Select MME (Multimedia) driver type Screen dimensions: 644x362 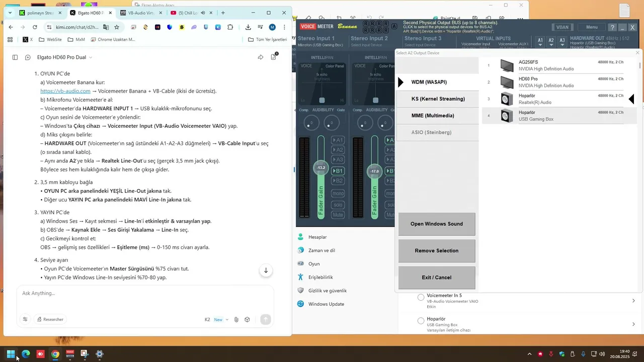(437, 116)
